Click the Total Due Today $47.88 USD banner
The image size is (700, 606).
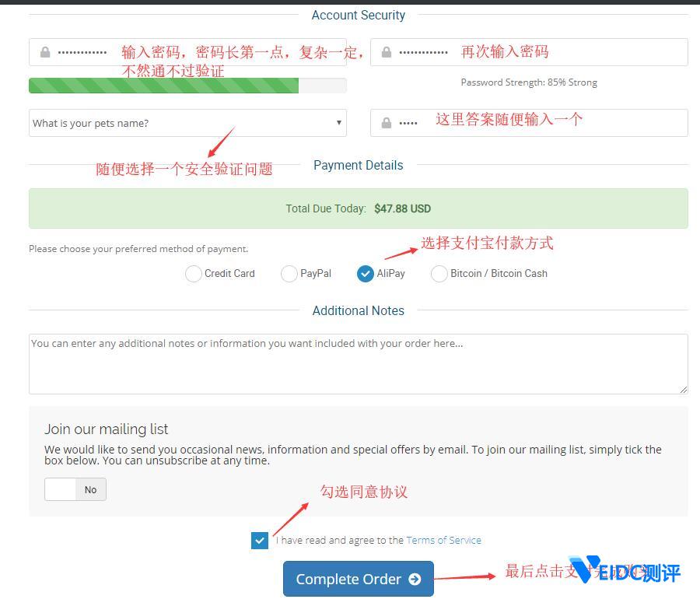[x=358, y=208]
